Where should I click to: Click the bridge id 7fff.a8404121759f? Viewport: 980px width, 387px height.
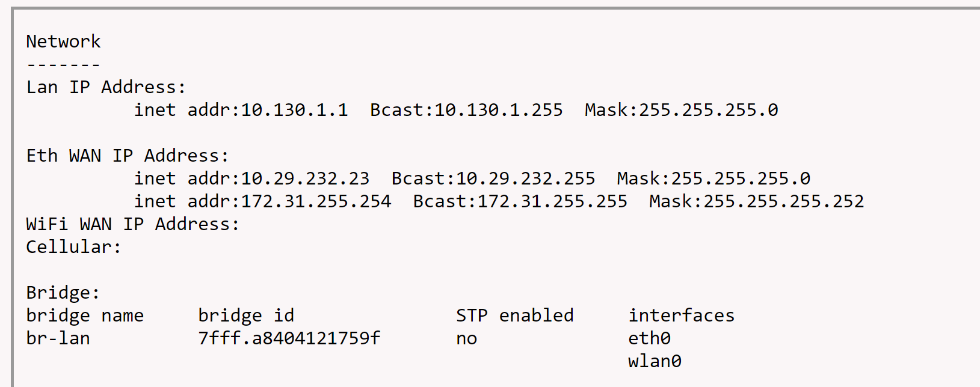point(289,338)
